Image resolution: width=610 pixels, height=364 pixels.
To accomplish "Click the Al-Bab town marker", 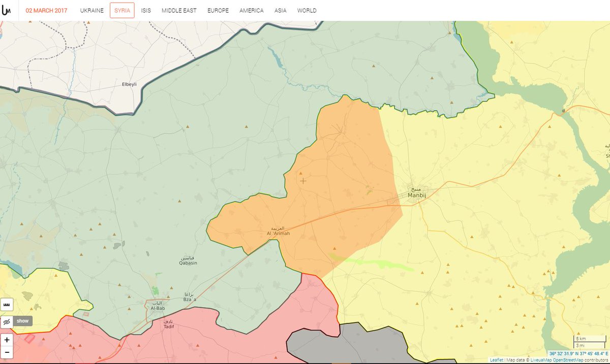I will click(155, 306).
